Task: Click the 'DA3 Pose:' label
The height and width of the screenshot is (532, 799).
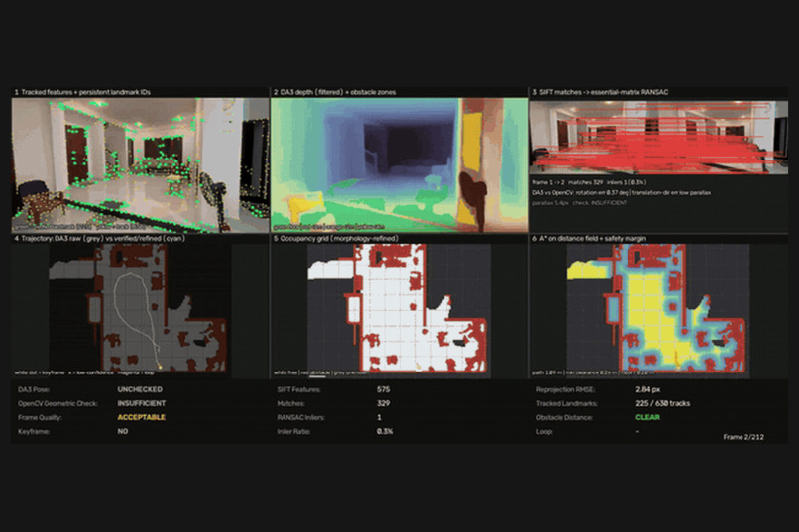Action: (x=34, y=389)
